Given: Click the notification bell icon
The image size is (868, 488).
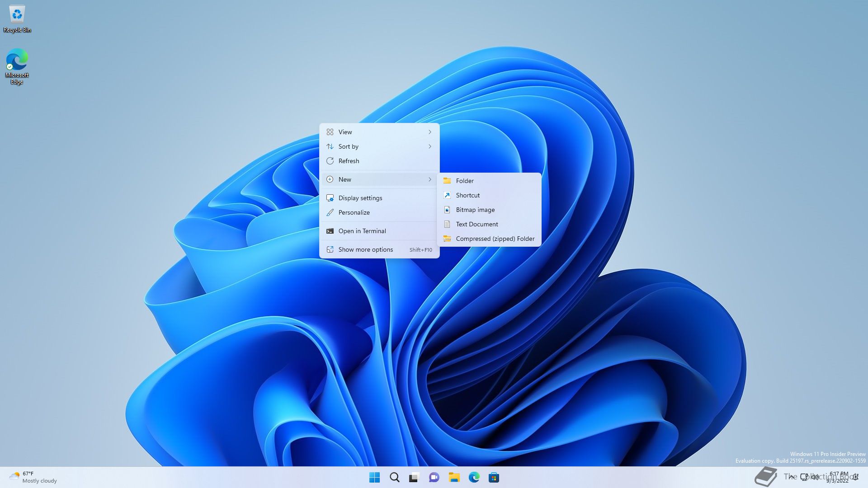Looking at the screenshot, I should click(856, 477).
